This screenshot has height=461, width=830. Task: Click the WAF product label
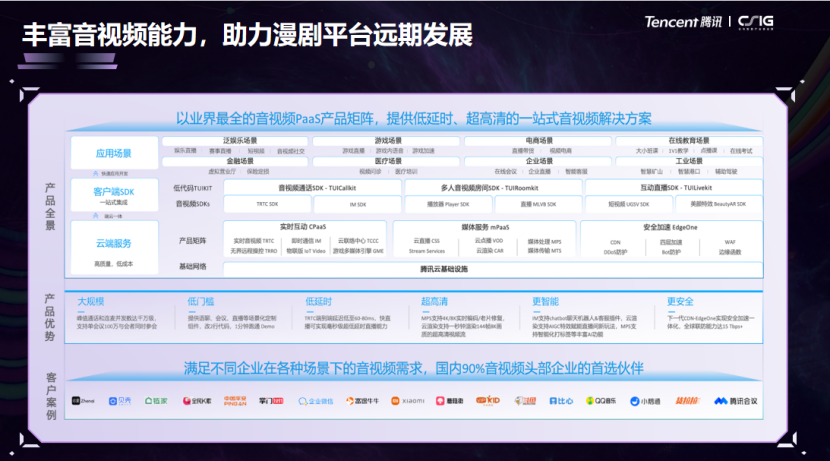coord(730,242)
